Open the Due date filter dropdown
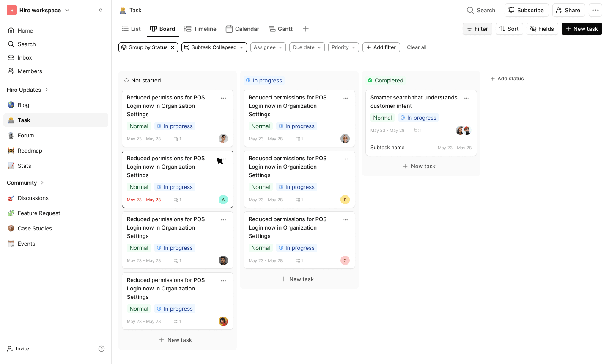This screenshot has width=609, height=364. (x=307, y=47)
